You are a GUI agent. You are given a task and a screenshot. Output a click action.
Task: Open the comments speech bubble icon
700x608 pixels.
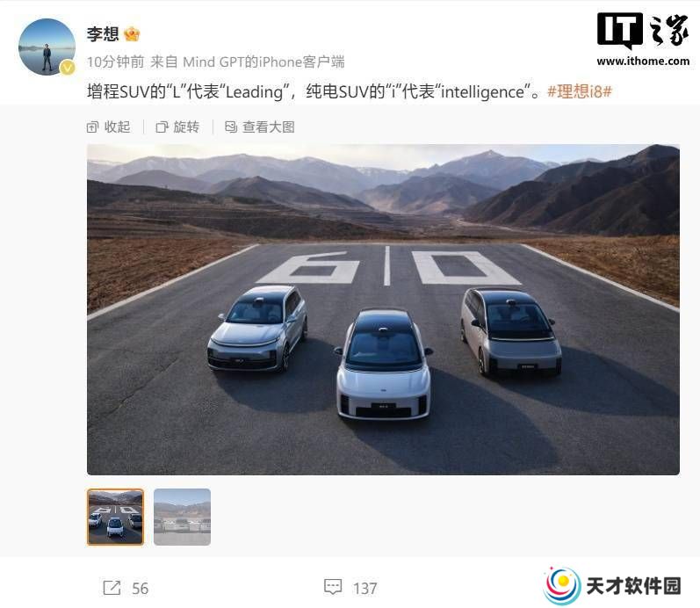pos(333,587)
